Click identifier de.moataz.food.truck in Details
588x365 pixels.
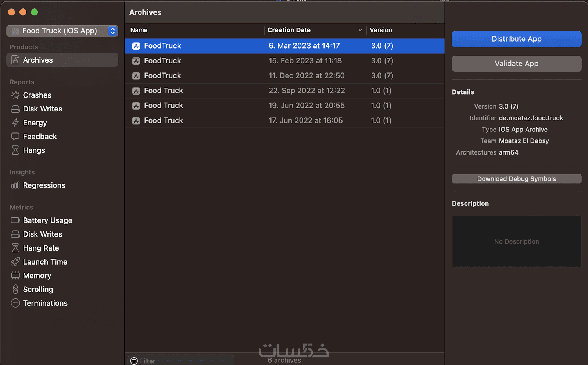(x=531, y=118)
